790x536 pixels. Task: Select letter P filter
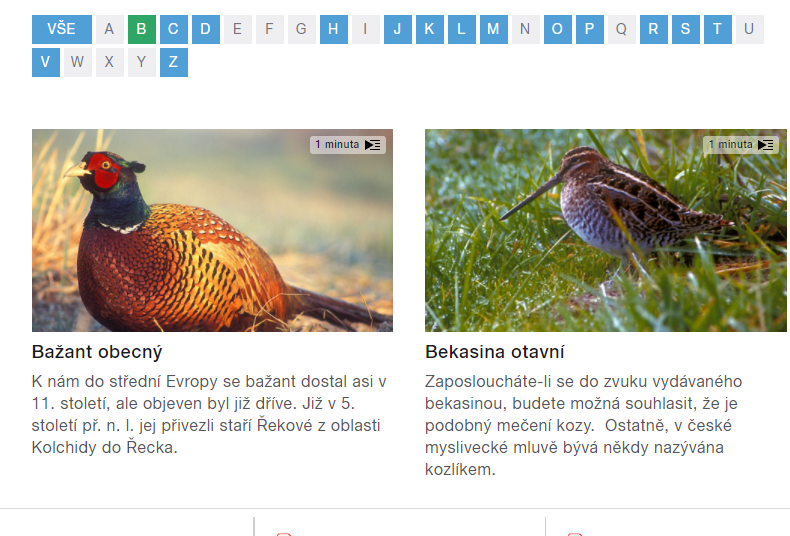point(589,29)
